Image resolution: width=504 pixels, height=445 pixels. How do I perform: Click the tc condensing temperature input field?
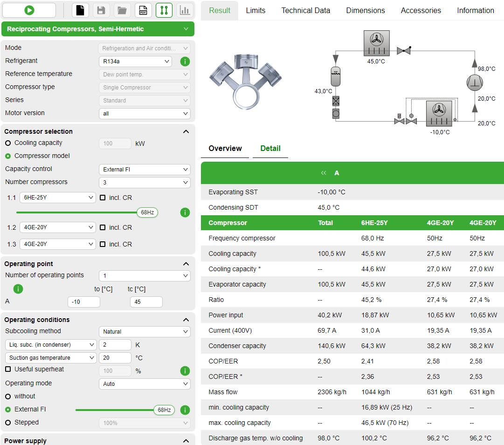(146, 302)
